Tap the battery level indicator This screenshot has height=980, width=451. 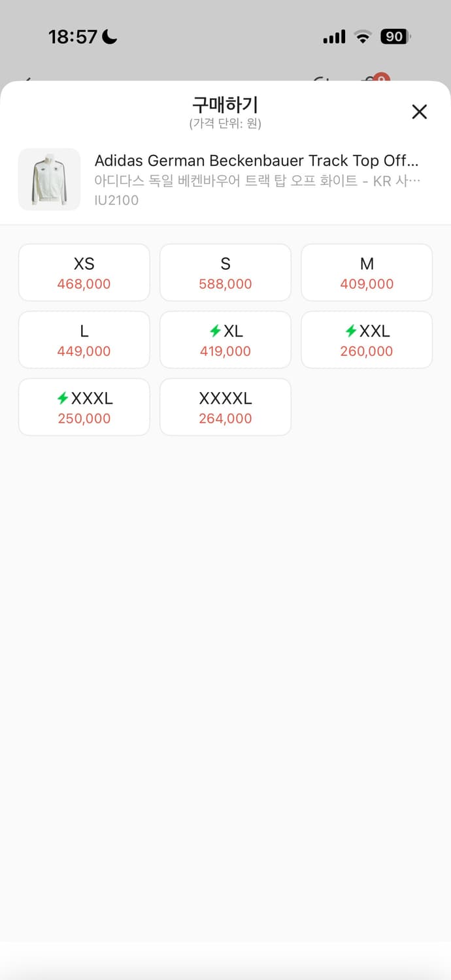coord(395,37)
